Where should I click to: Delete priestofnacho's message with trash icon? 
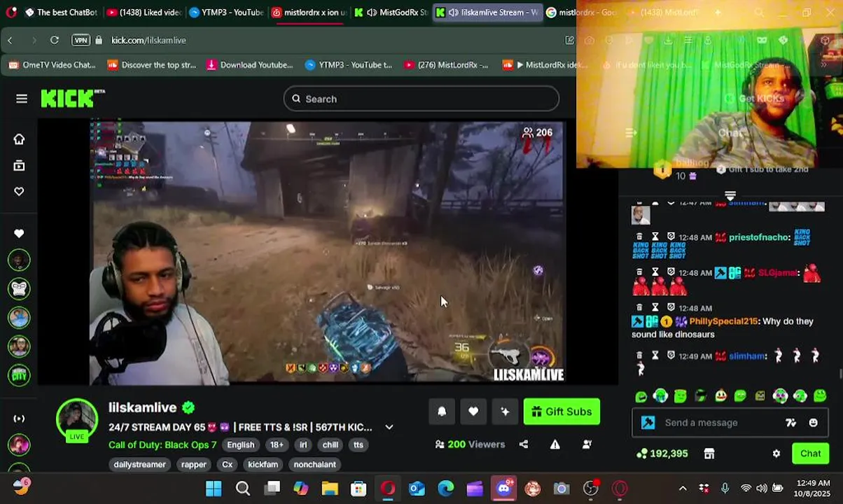[x=639, y=237]
